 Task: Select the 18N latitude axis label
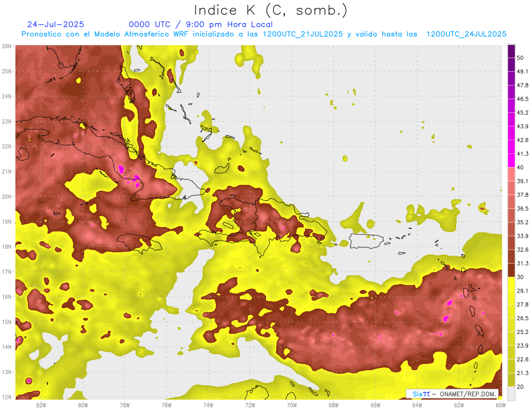(x=7, y=247)
